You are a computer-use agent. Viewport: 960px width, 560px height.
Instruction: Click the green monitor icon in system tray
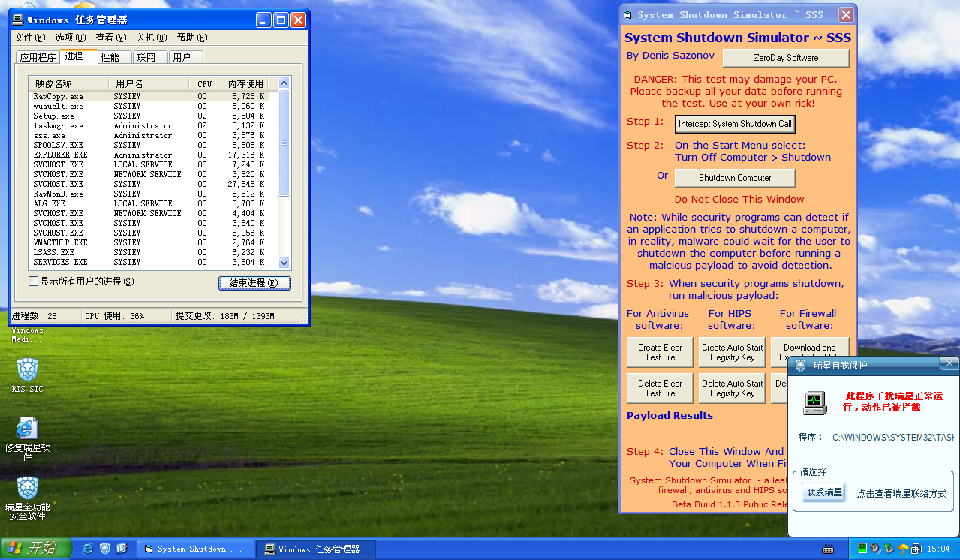pyautogui.click(x=862, y=549)
